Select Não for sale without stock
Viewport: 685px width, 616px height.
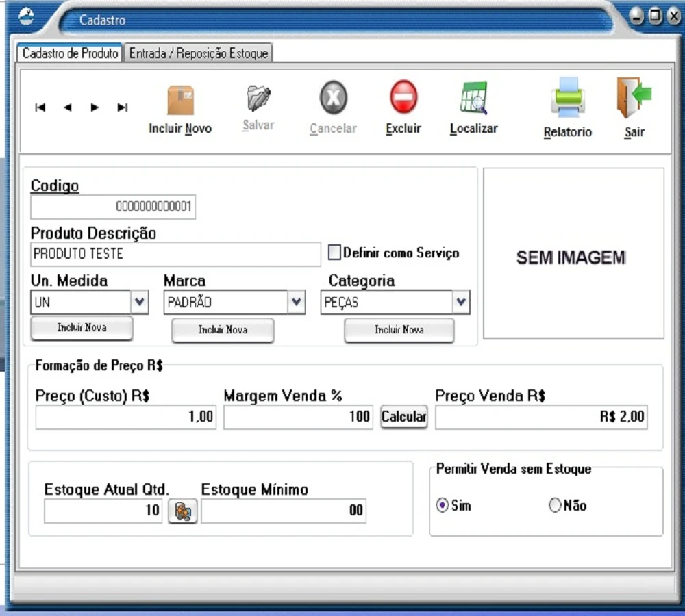[555, 506]
